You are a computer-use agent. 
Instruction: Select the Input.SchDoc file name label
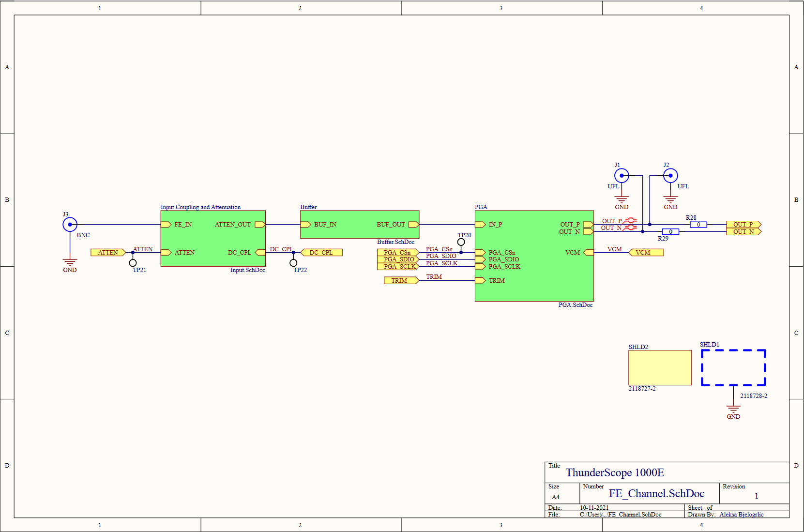(x=247, y=270)
